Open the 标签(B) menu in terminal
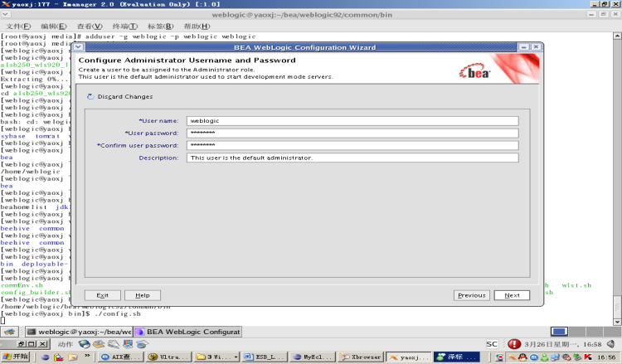The width and height of the screenshot is (622, 364). click(x=161, y=27)
